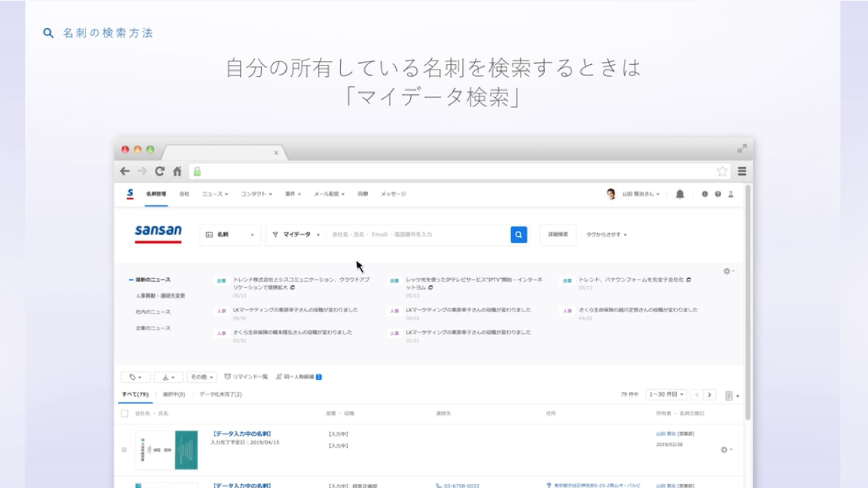The image size is (868, 488).
Task: Open the first business card thumbnail
Action: [x=166, y=450]
